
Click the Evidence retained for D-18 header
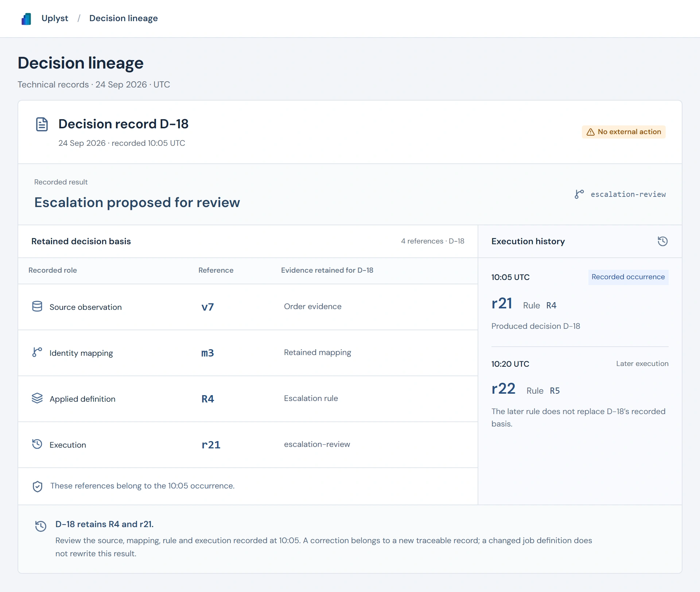[327, 270]
